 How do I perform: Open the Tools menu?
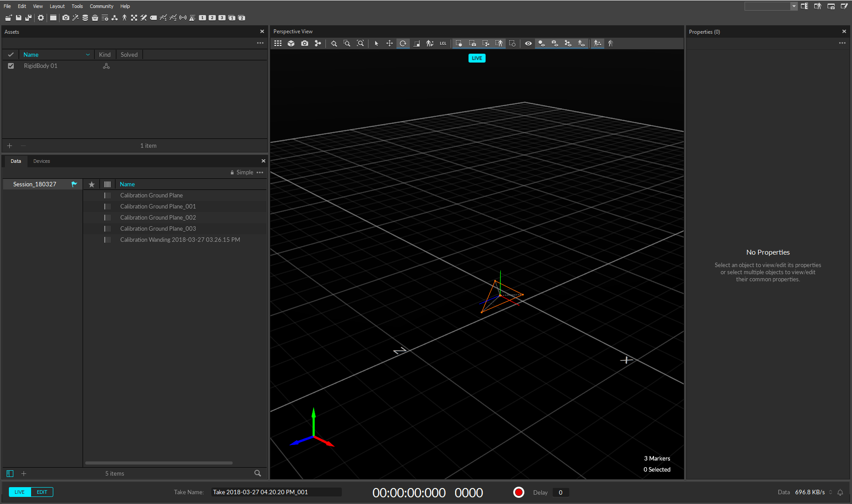77,6
